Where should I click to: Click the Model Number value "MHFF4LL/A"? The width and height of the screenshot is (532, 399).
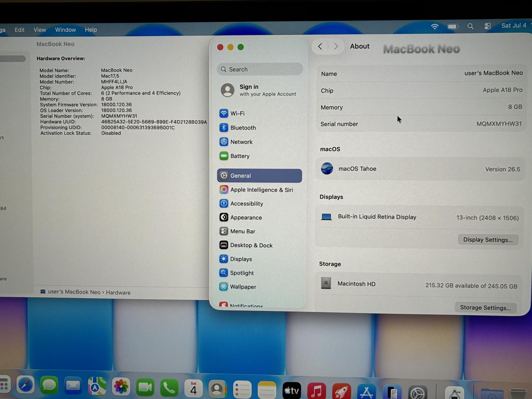click(x=114, y=82)
